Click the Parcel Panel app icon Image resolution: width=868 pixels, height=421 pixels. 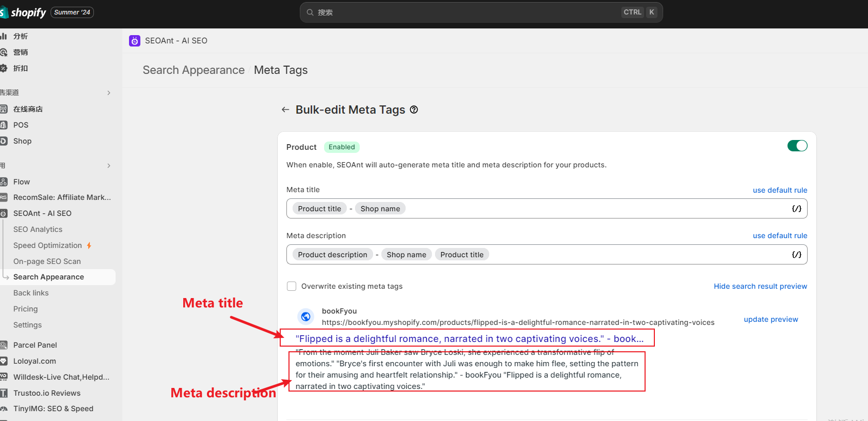click(4, 345)
